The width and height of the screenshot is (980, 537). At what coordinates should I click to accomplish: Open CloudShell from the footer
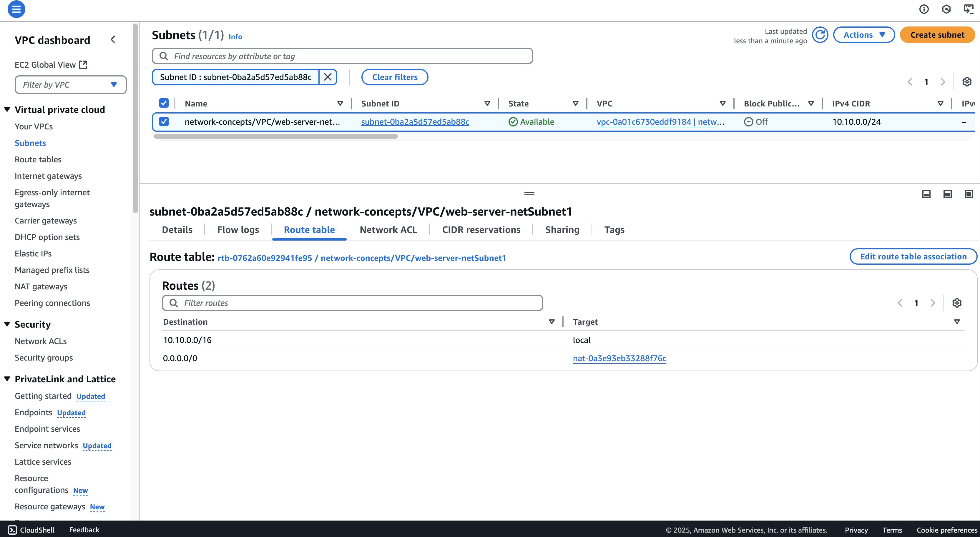click(31, 530)
